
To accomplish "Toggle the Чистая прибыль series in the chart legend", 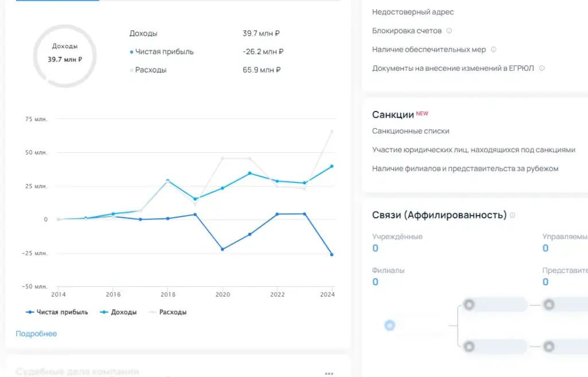I will point(57,312).
